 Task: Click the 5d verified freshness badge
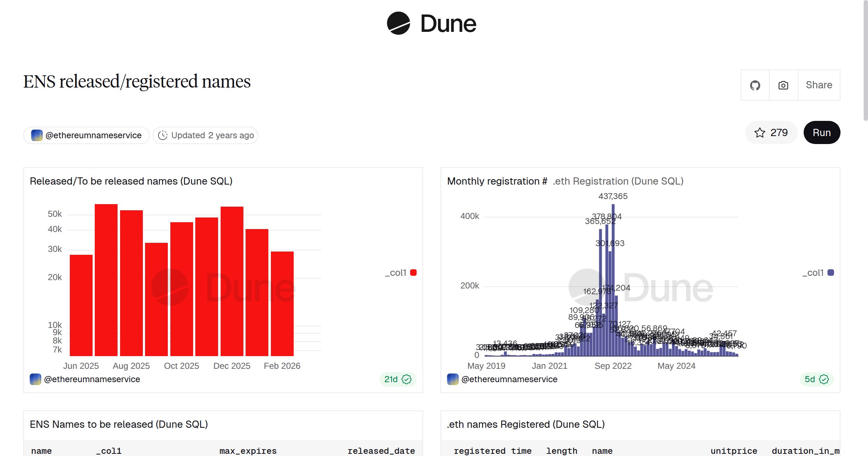click(817, 379)
